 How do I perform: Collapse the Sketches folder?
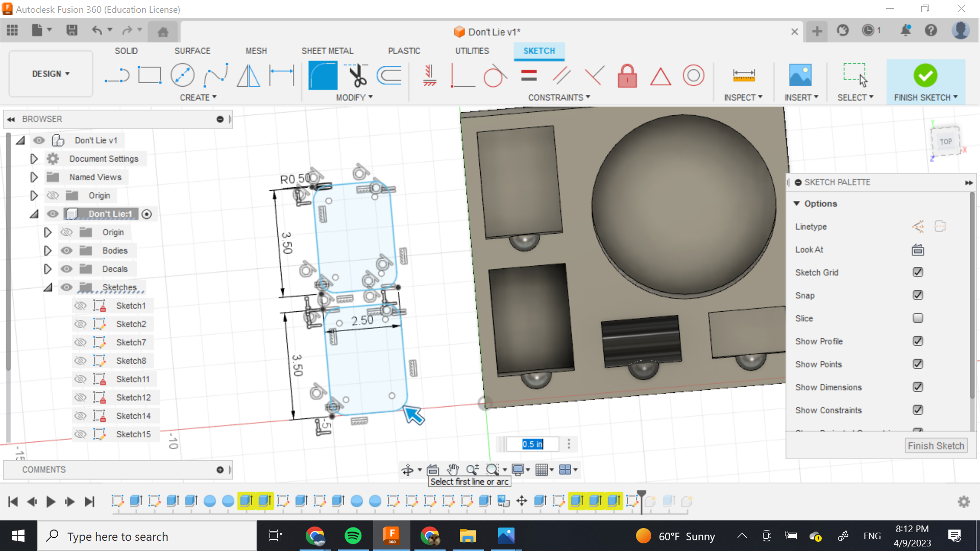click(47, 287)
